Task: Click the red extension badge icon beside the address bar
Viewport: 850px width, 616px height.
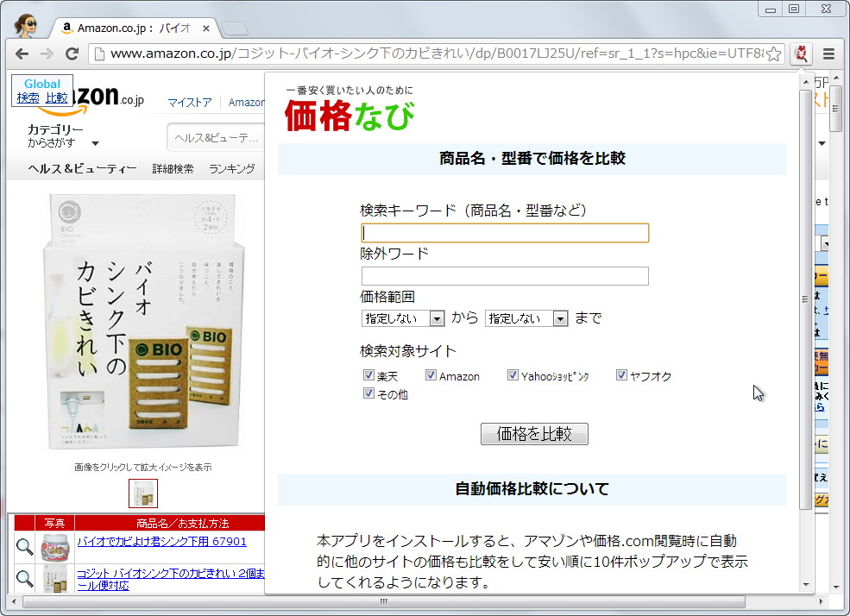Action: (x=801, y=53)
